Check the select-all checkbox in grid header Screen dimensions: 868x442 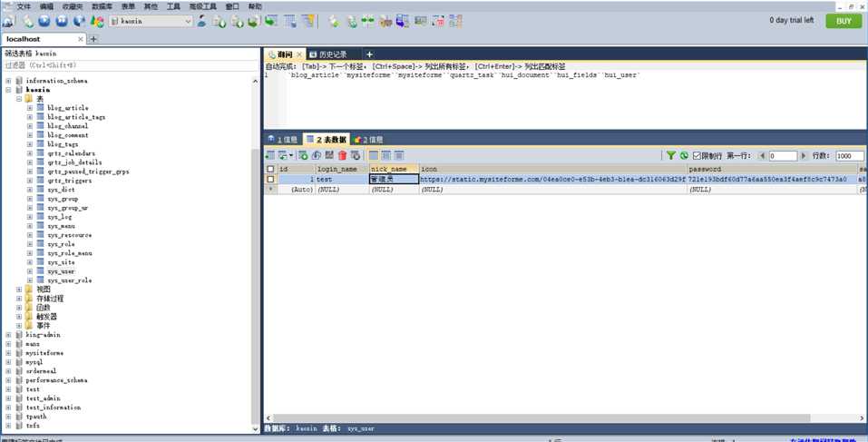pos(270,169)
